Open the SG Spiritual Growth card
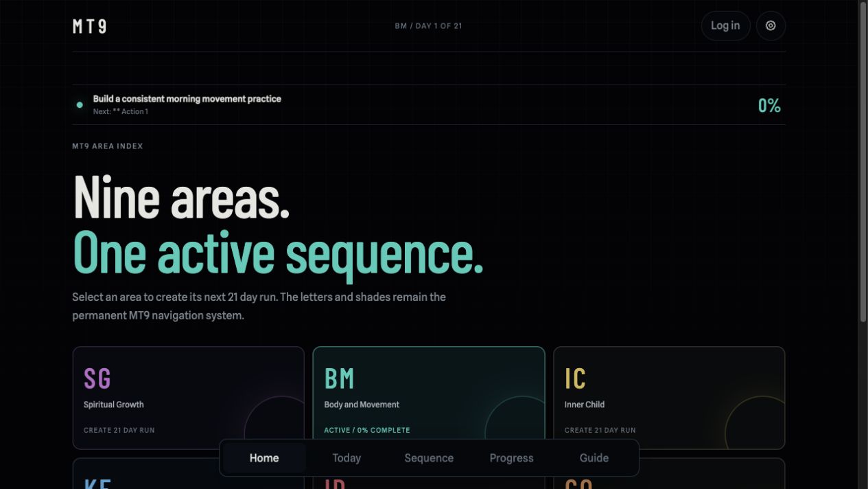 (x=189, y=398)
